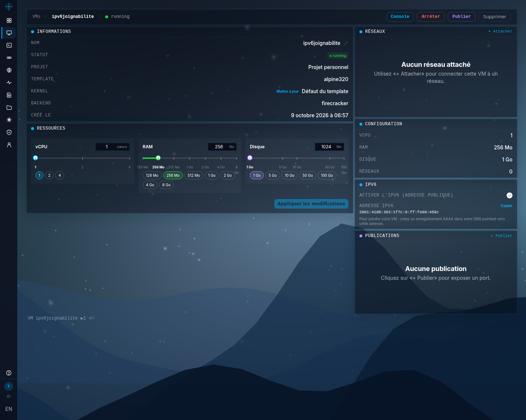Go to VMs breadcrumb
This screenshot has height=420, width=526.
(37, 16)
